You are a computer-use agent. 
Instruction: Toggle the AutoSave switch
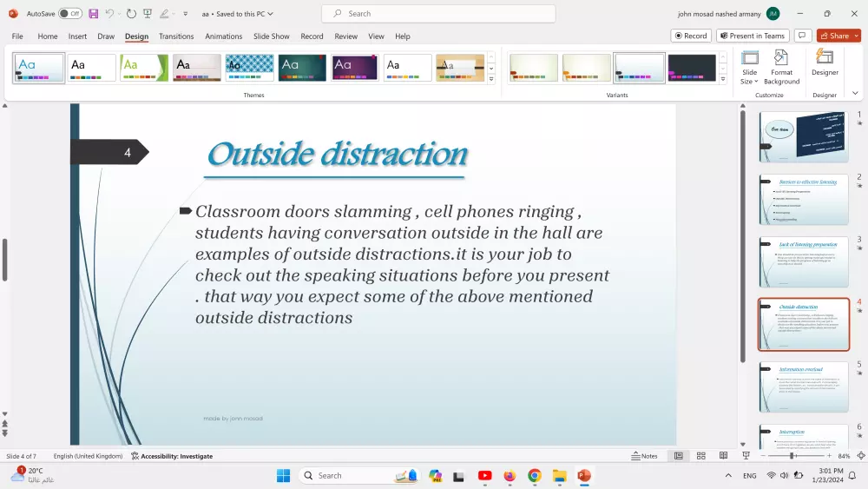coord(70,14)
